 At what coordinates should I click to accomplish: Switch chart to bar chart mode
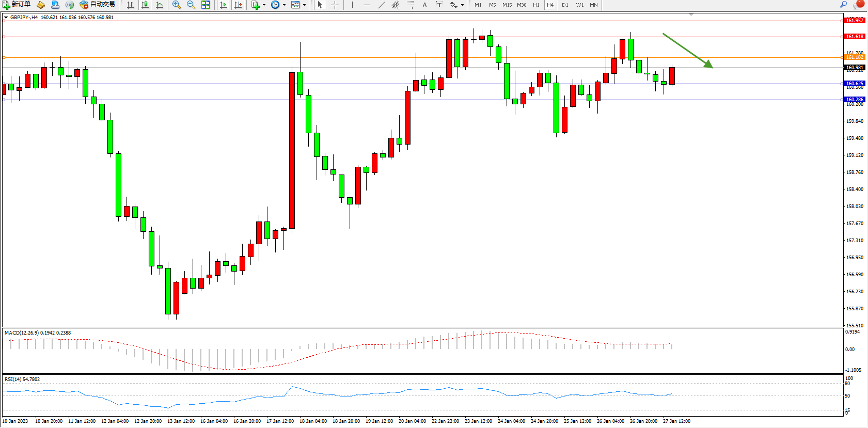tap(131, 5)
